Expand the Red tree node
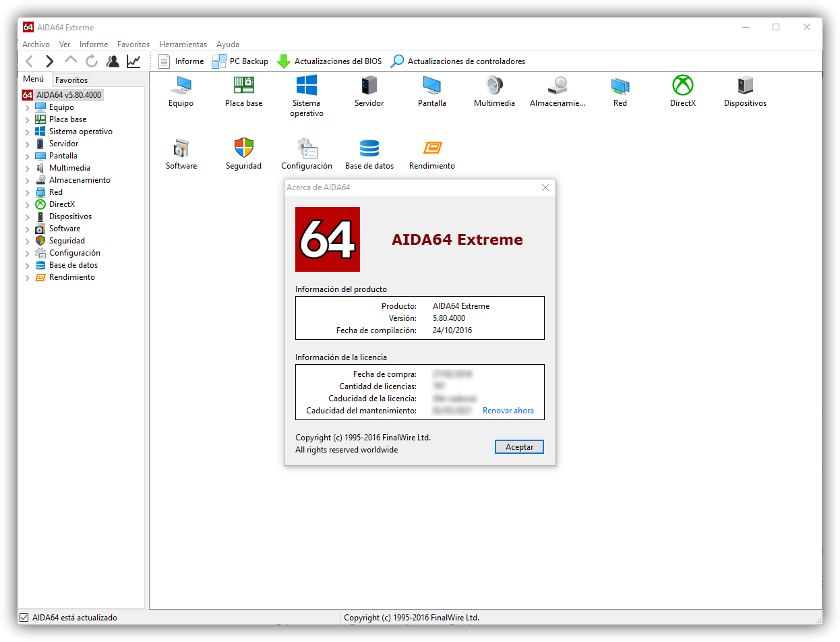 pyautogui.click(x=28, y=192)
